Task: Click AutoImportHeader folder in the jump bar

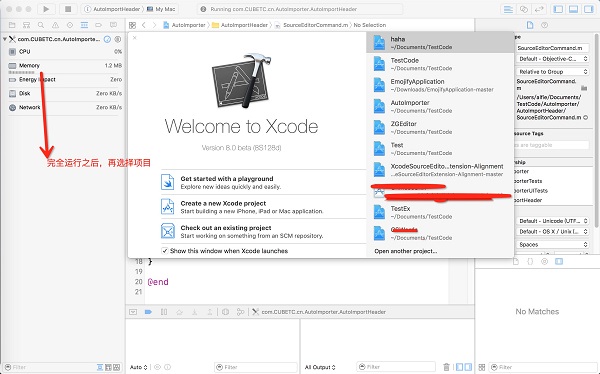Action: 240,25
